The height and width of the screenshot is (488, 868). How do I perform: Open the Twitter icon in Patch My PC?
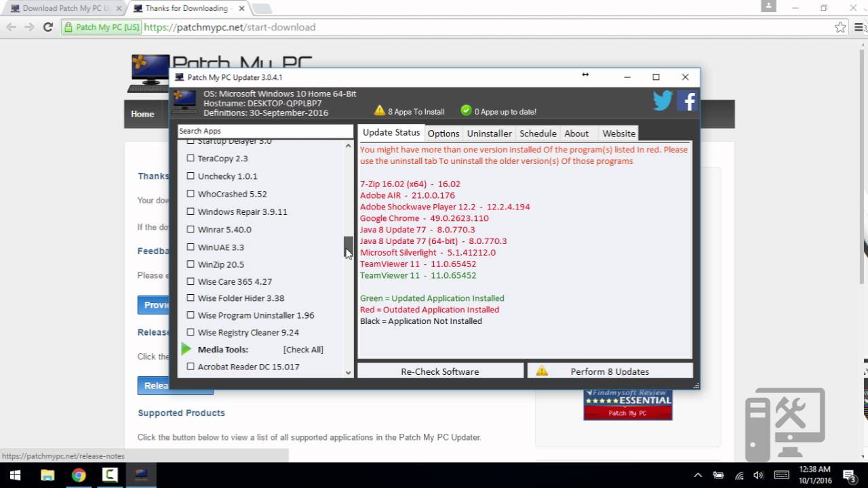click(x=663, y=101)
